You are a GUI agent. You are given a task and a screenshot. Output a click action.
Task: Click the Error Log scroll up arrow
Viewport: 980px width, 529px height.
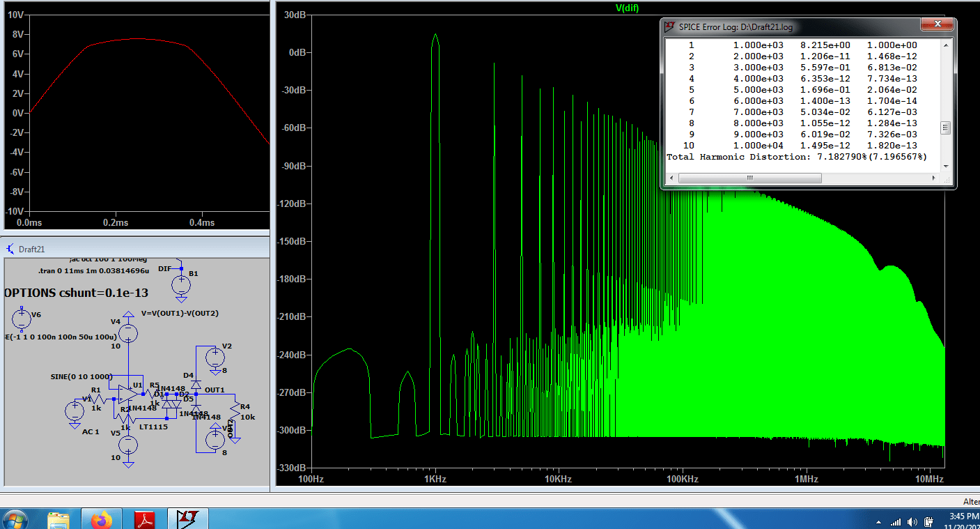point(945,45)
